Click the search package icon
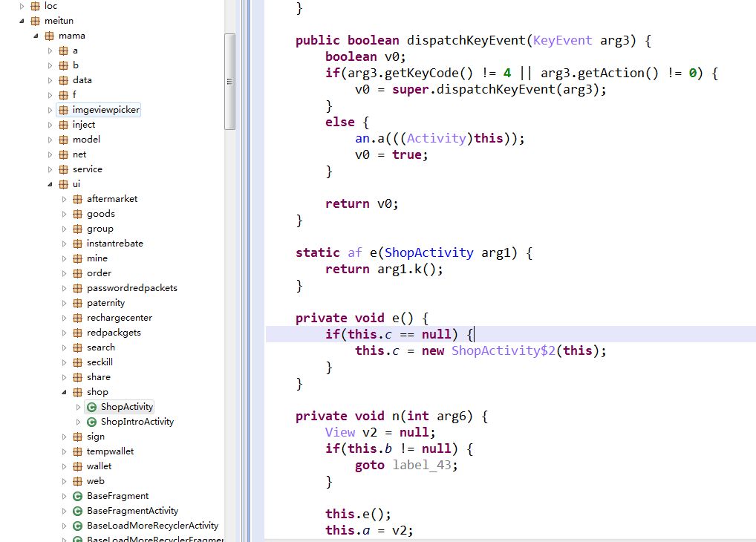The image size is (756, 542). 77,347
